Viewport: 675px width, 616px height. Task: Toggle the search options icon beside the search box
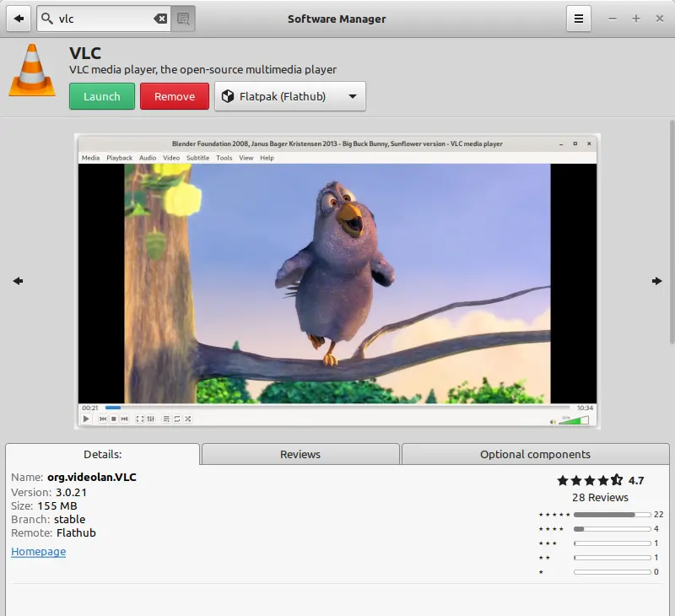(183, 19)
